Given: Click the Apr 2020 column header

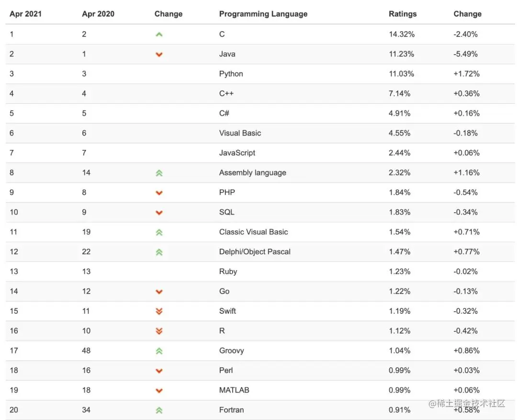Looking at the screenshot, I should (98, 14).
